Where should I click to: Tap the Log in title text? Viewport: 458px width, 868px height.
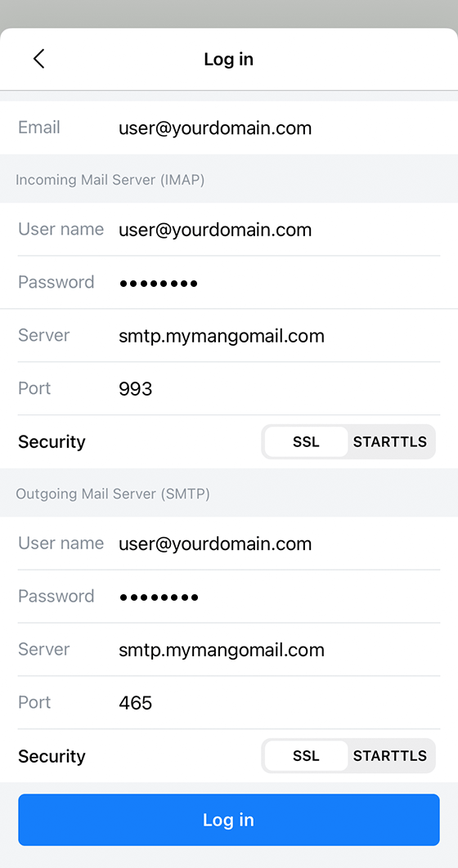pyautogui.click(x=229, y=59)
